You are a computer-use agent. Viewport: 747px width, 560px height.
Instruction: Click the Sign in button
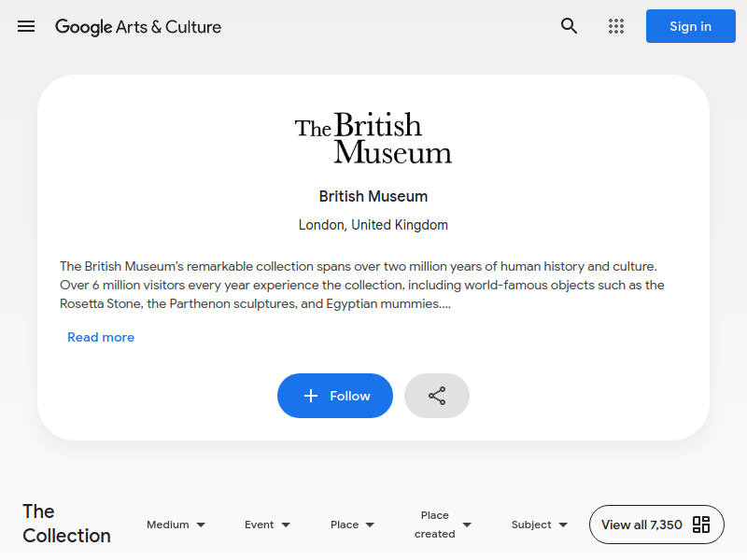tap(690, 26)
